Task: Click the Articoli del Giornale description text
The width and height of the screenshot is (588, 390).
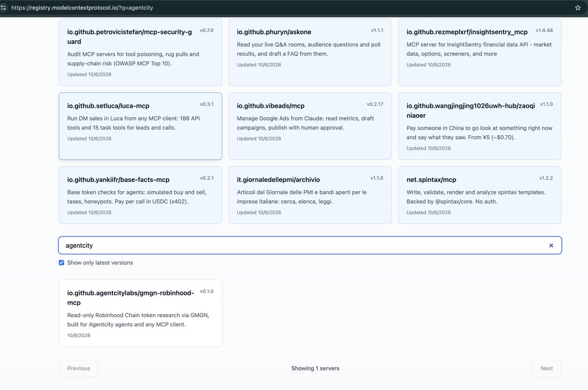Action: [302, 196]
